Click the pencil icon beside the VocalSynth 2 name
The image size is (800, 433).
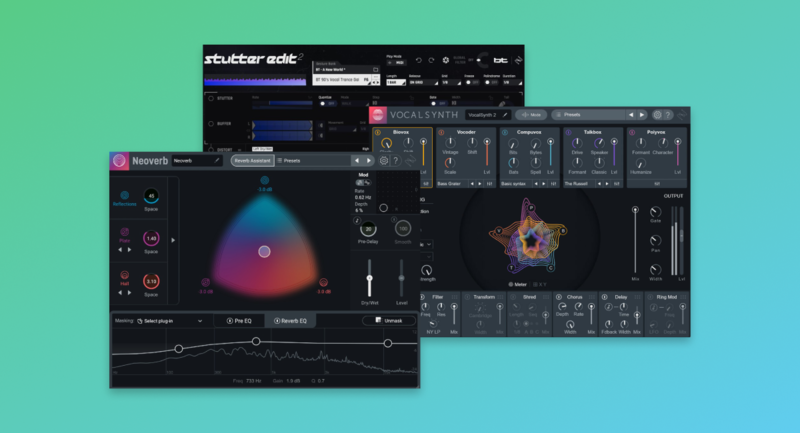coord(505,115)
